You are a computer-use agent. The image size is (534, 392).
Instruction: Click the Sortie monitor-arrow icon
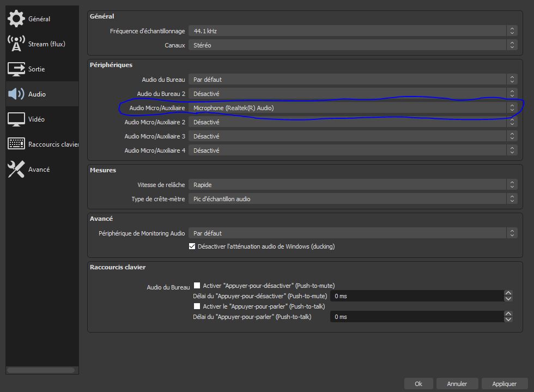tap(16, 69)
